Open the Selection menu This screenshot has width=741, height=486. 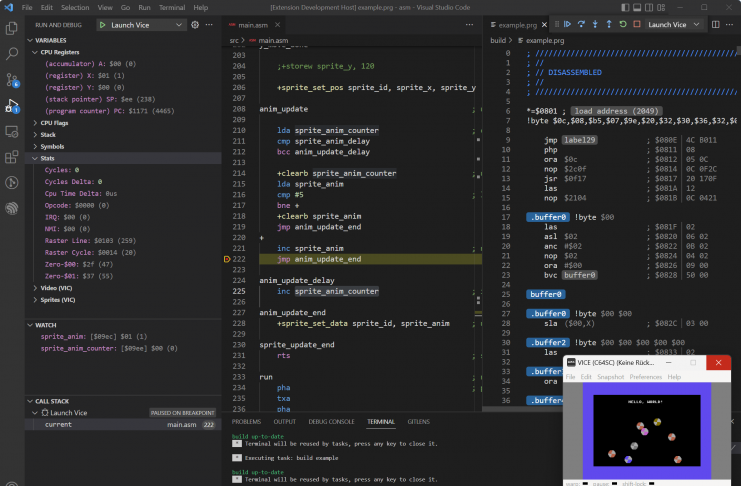point(75,8)
